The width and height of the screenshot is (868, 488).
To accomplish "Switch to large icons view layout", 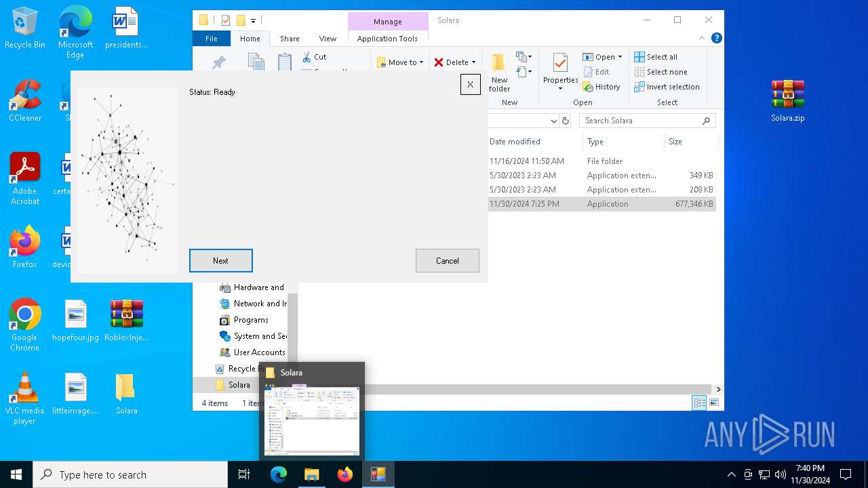I will (x=713, y=403).
